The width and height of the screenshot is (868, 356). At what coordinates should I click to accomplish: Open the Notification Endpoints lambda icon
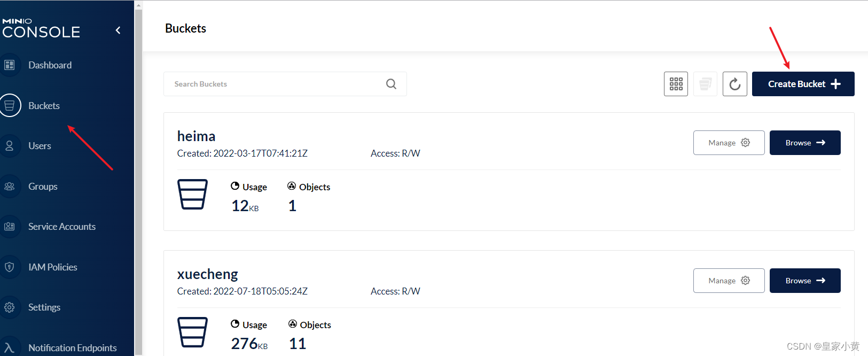point(10,347)
